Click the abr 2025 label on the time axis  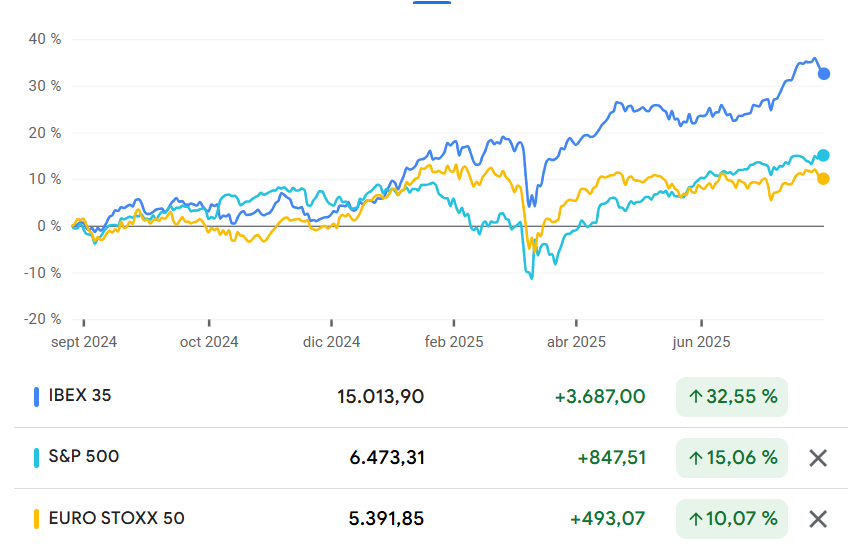pos(576,342)
